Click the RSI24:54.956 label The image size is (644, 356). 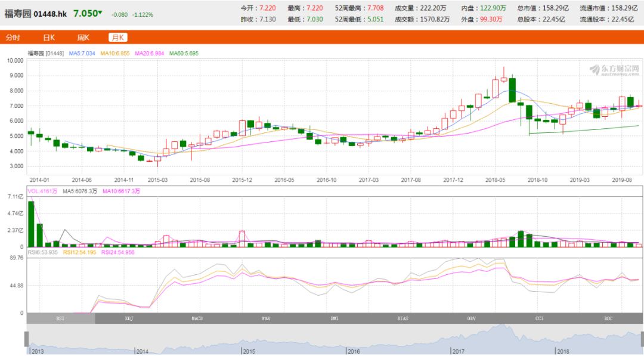click(x=118, y=252)
